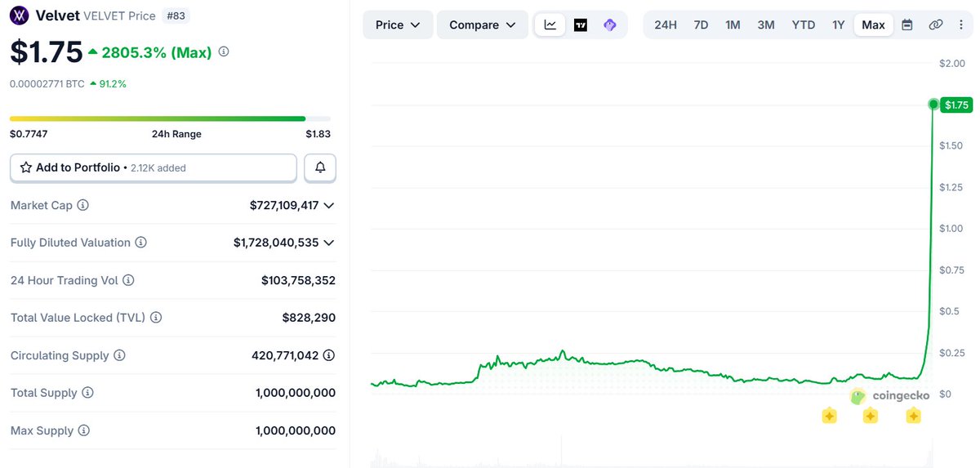Open the info icon beside 2805.3% (Max)

tap(224, 51)
